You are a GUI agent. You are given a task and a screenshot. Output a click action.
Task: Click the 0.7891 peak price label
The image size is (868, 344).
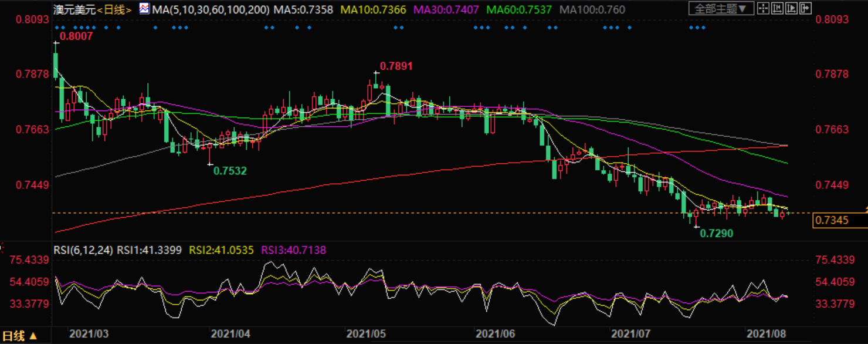coord(396,66)
